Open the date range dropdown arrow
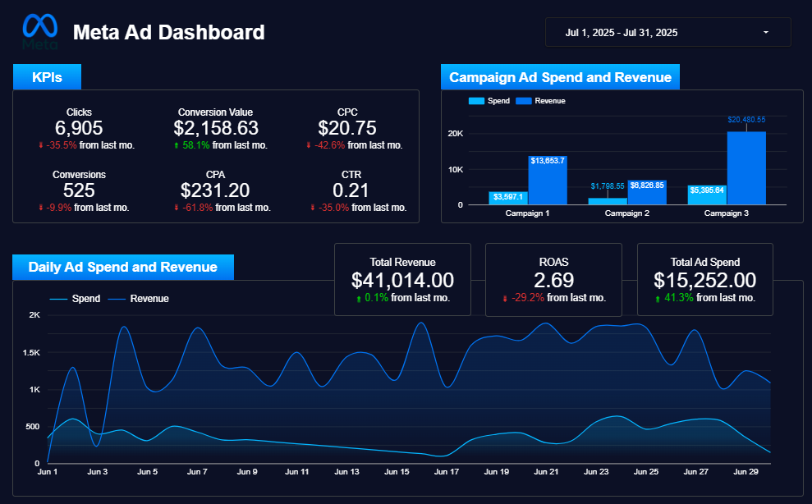The image size is (812, 504). coord(766,32)
